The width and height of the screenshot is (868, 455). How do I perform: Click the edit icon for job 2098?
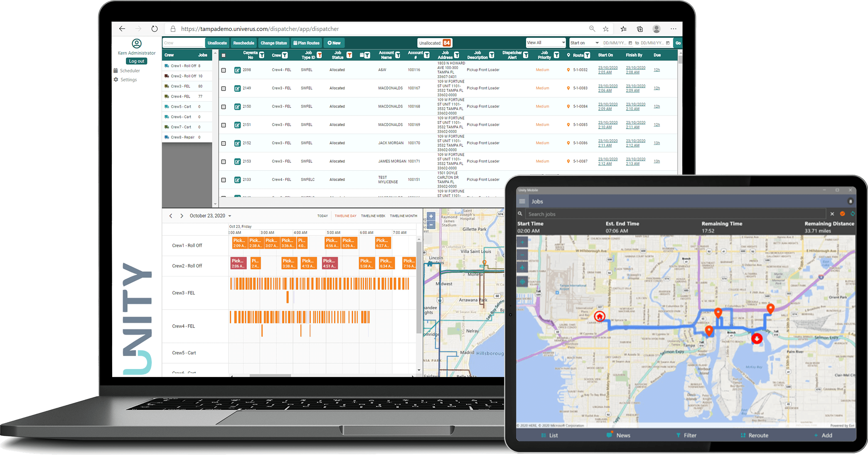pos(237,70)
